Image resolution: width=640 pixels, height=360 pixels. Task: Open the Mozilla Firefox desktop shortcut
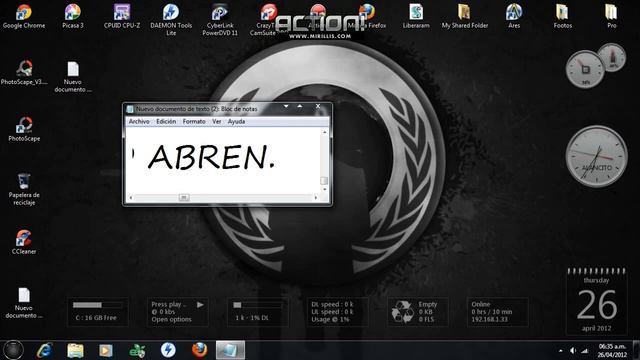point(367,16)
